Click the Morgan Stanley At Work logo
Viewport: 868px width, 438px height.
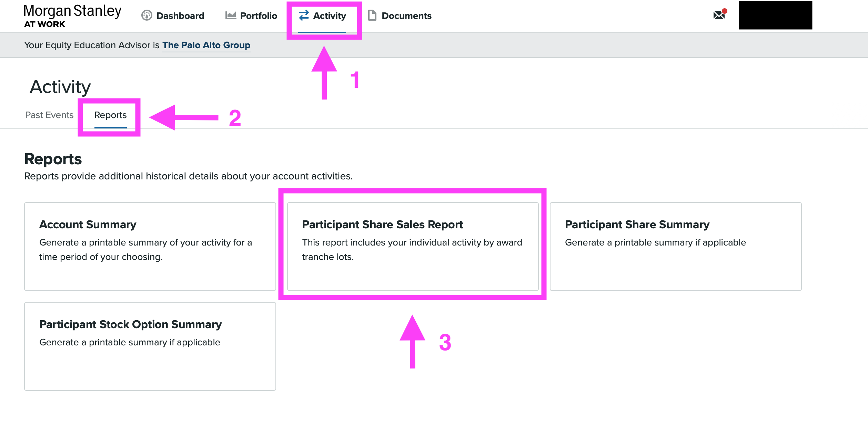pos(72,16)
